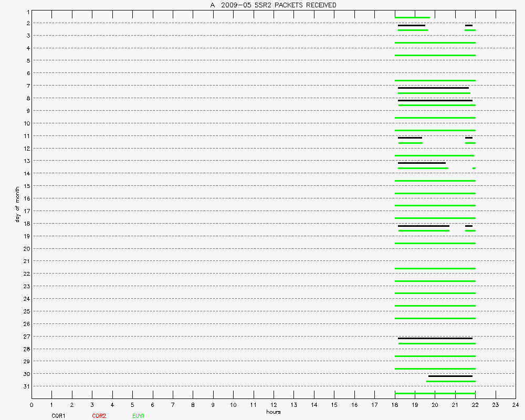Click the green EUVI legend label
The width and height of the screenshot is (525, 420).
(138, 416)
